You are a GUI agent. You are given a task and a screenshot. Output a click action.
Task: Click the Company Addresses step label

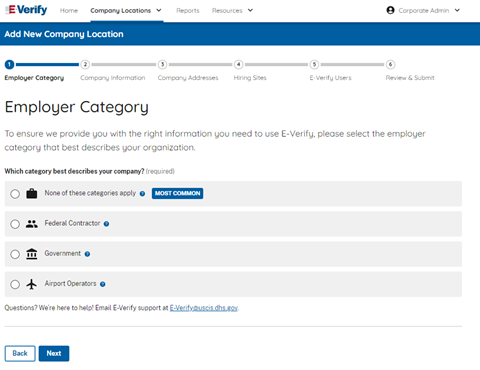pos(188,78)
